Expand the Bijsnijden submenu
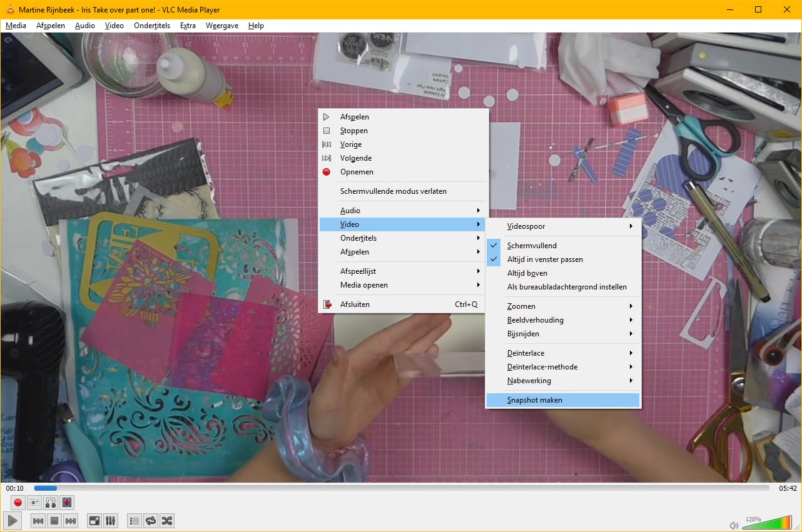Image resolution: width=802 pixels, height=532 pixels. coord(563,334)
